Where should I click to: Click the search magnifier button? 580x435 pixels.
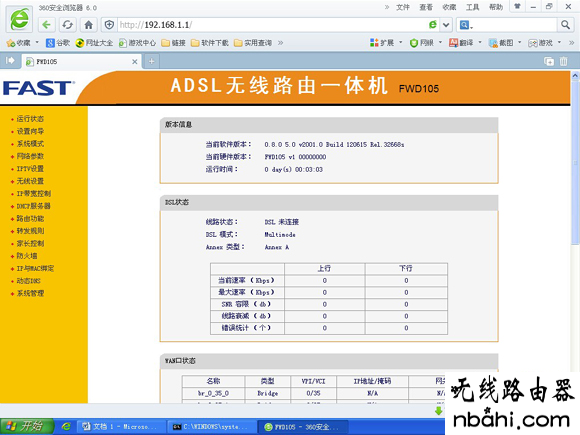click(565, 25)
